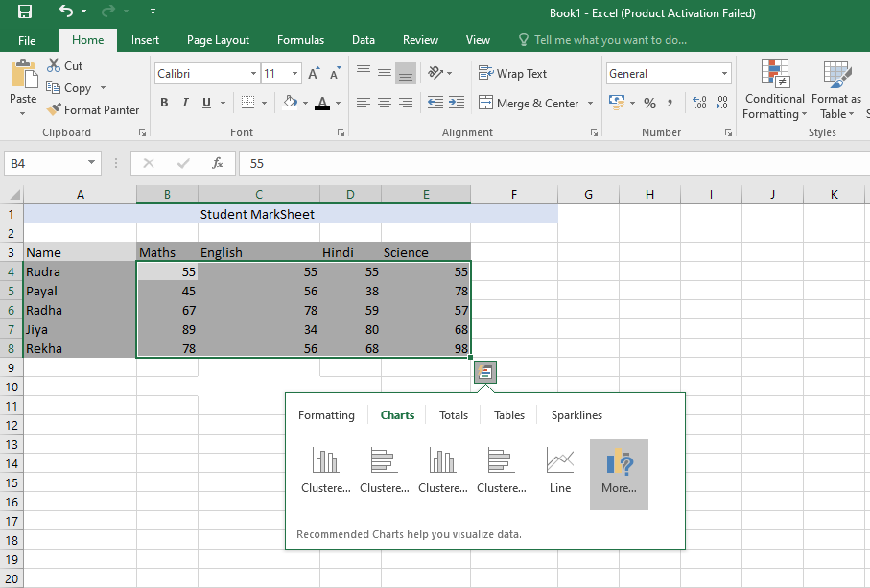Image resolution: width=870 pixels, height=588 pixels.
Task: Click the Format Painter brush icon
Action: point(55,110)
